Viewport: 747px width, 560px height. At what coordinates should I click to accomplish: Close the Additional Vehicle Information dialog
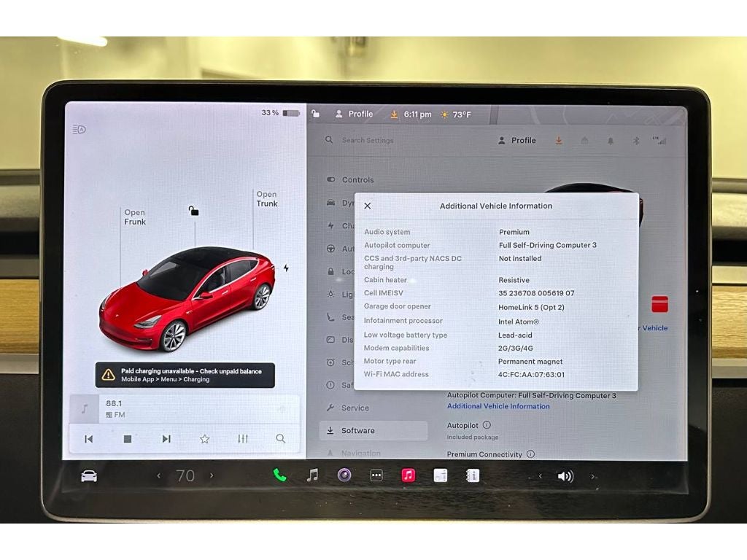pos(368,206)
